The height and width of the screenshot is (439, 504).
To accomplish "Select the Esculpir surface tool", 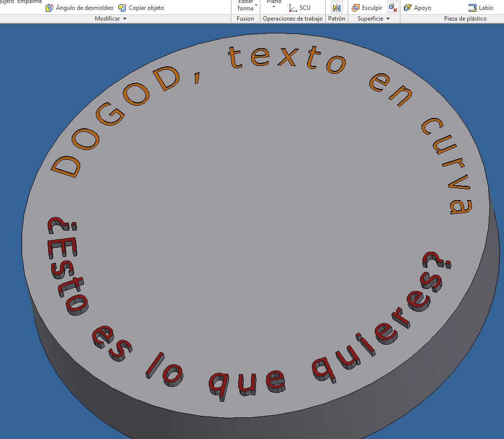I will (x=367, y=8).
